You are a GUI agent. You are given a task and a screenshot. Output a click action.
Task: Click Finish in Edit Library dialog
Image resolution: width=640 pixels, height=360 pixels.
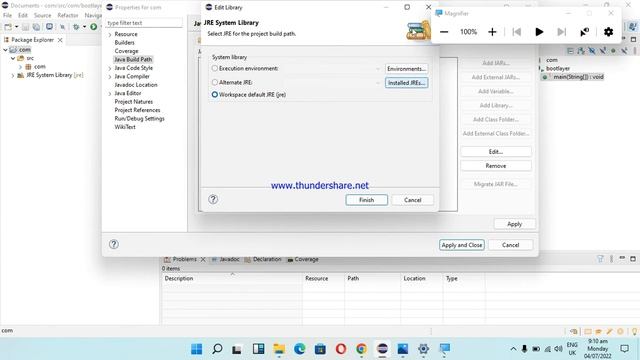point(367,200)
